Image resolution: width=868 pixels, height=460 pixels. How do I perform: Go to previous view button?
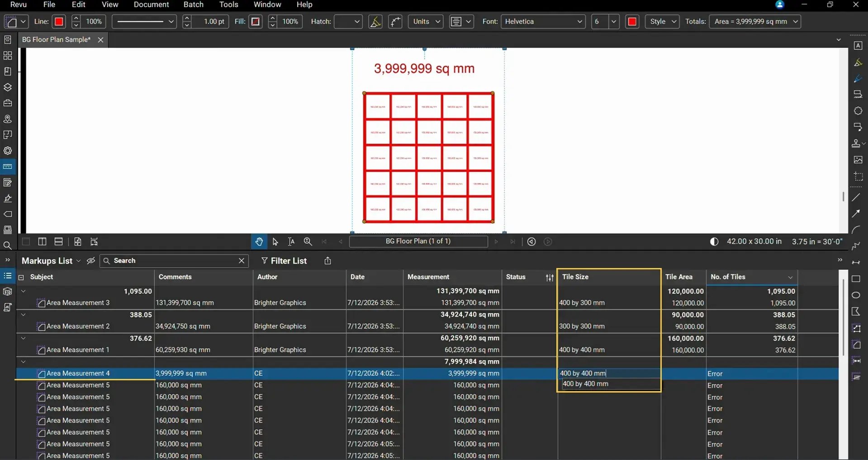531,242
